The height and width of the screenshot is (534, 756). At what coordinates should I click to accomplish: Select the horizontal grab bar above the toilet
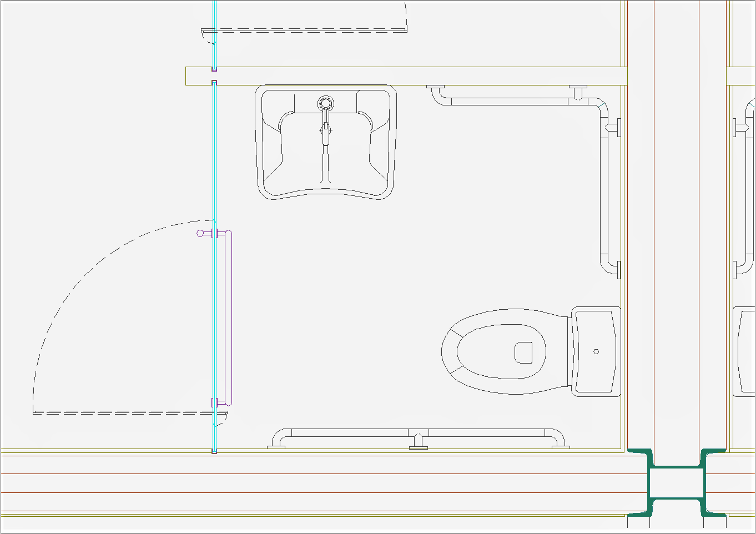pyautogui.click(x=511, y=102)
